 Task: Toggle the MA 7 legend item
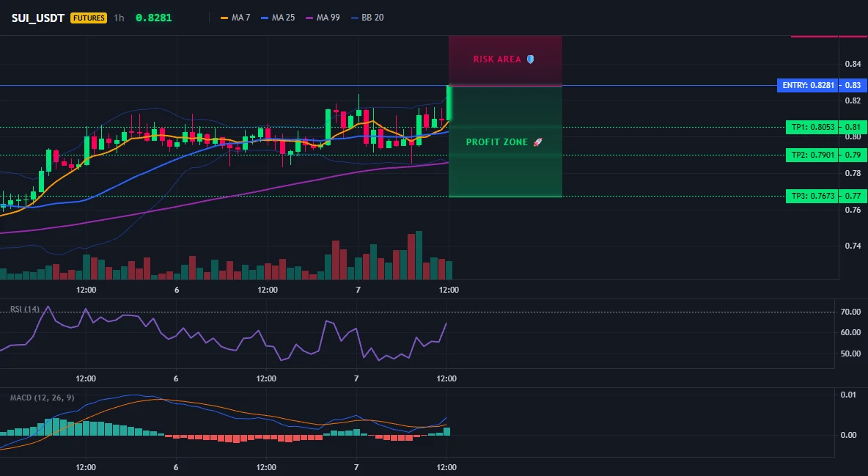(x=235, y=18)
